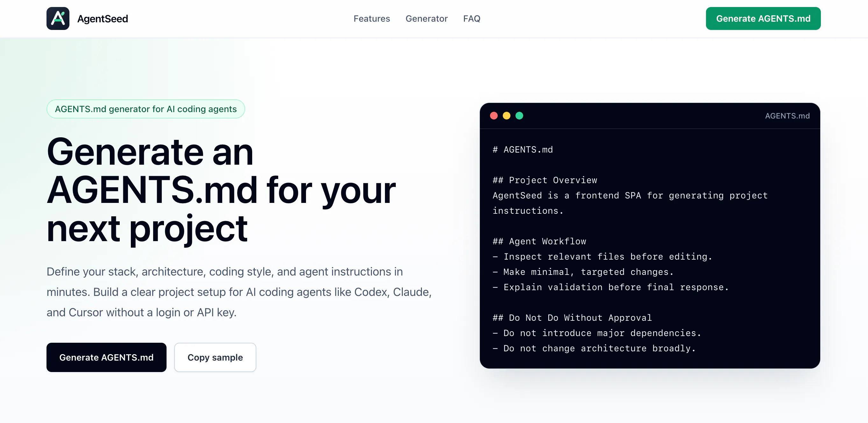Click the AgentSeed logo icon
Viewport: 868px width, 423px height.
[58, 18]
